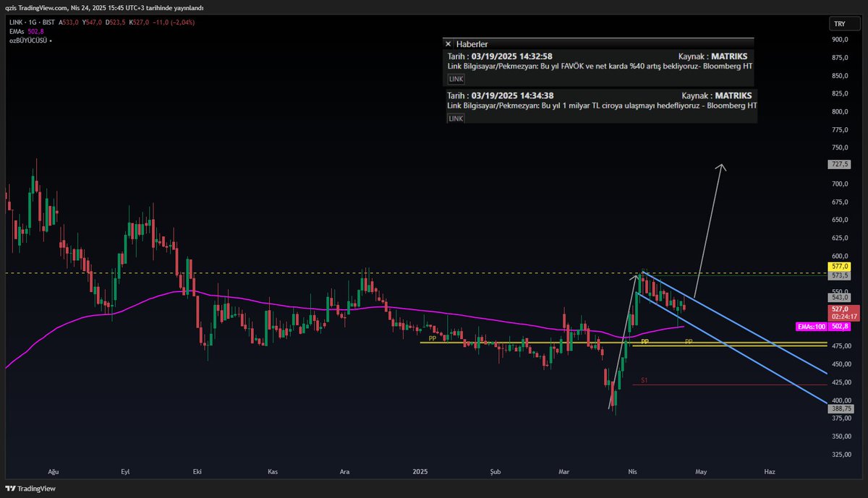Click the LINK tag under the 14:34:38 news
The width and height of the screenshot is (868, 498).
pyautogui.click(x=456, y=118)
